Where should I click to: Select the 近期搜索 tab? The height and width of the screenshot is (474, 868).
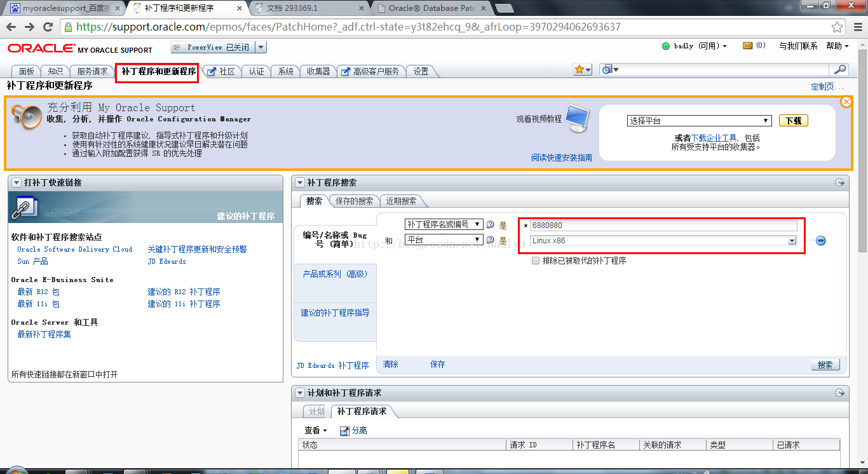[401, 201]
